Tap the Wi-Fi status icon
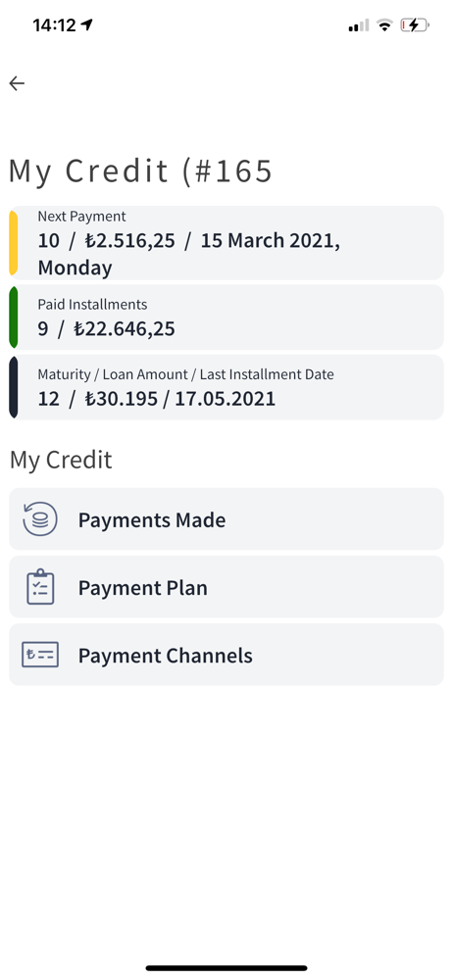 384,25
